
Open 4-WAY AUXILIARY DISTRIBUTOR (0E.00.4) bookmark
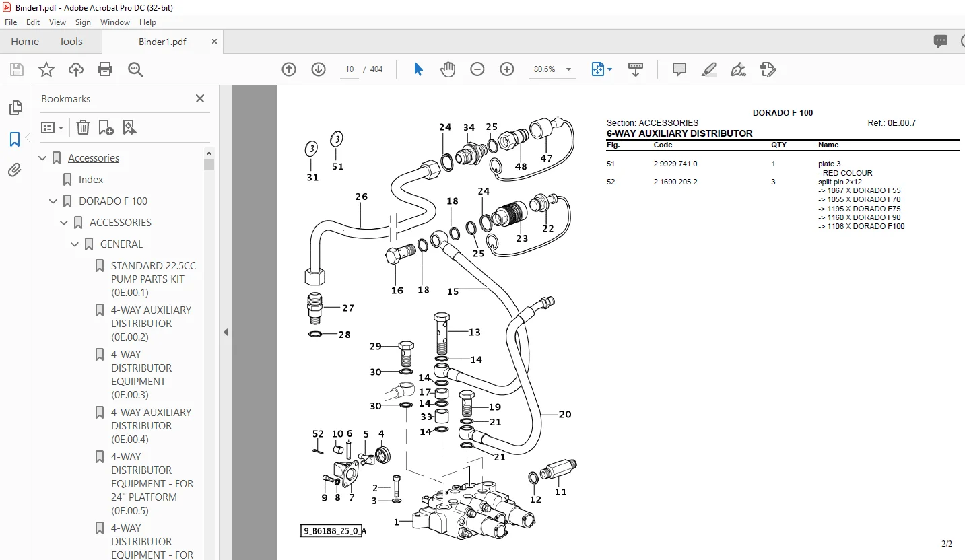pyautogui.click(x=151, y=426)
